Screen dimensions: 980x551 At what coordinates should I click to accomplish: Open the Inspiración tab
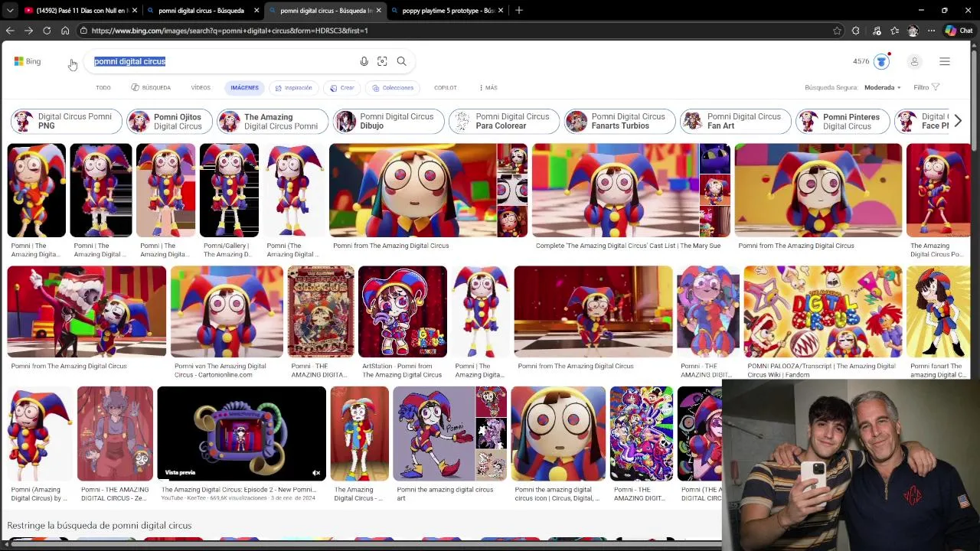294,88
